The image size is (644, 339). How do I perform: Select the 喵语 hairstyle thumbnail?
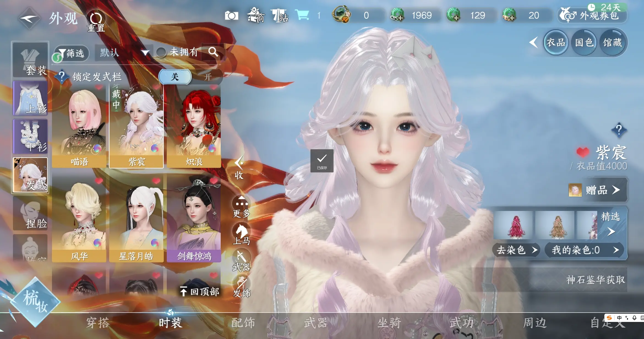click(79, 126)
